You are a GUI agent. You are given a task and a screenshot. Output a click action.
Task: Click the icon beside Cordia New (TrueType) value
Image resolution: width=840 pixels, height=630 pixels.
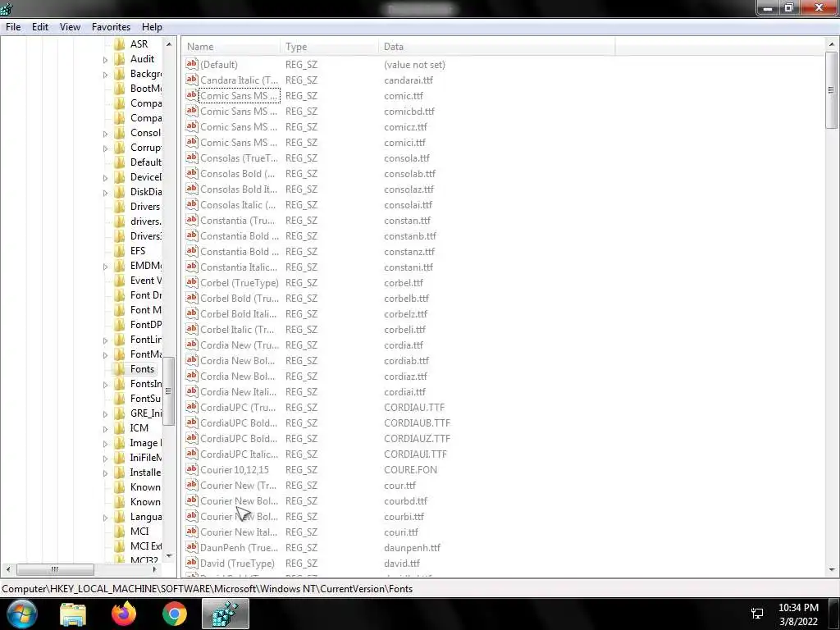[x=192, y=345]
